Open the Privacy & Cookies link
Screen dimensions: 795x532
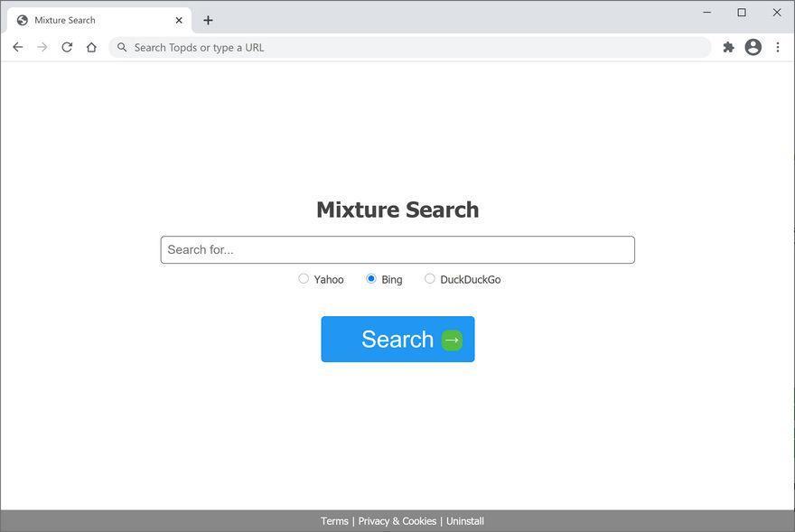(397, 521)
